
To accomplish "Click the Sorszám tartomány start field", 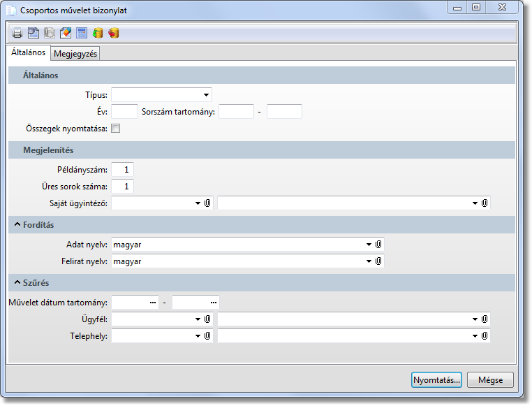I will [236, 111].
